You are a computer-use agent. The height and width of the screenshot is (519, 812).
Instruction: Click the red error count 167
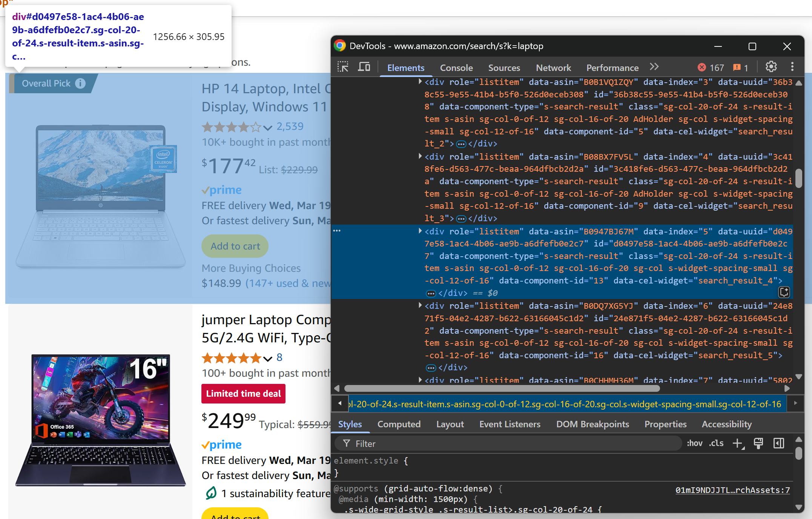(711, 68)
